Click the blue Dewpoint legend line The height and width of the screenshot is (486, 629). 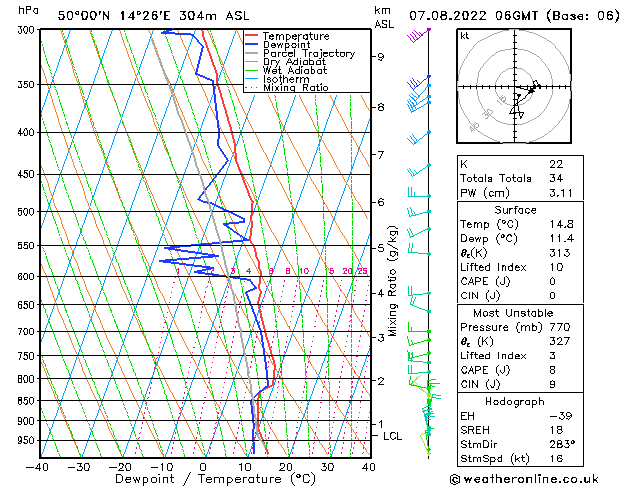(251, 45)
